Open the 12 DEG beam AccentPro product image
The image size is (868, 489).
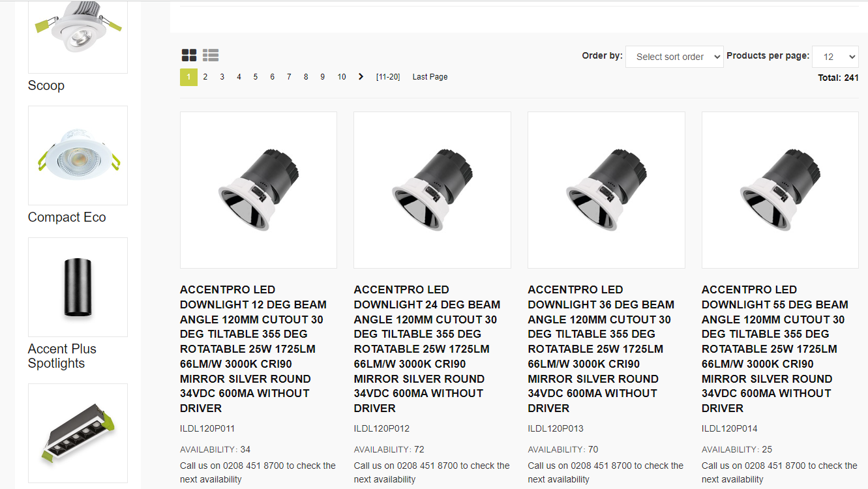tap(258, 190)
